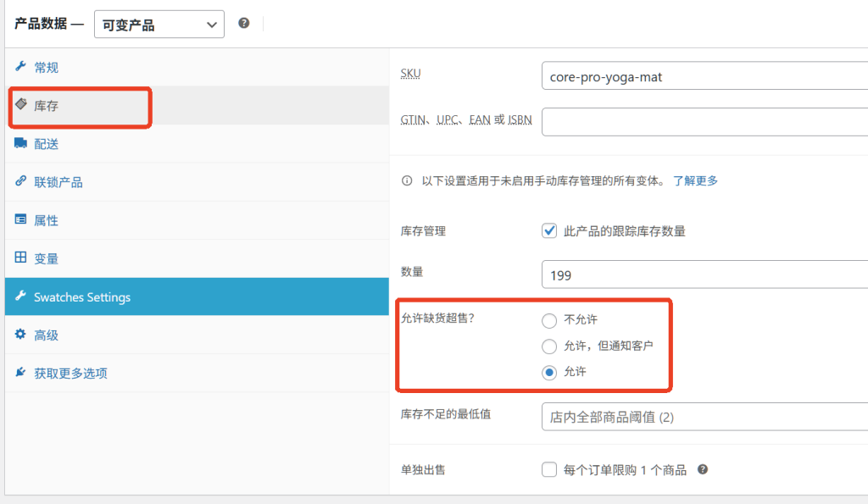This screenshot has height=504, width=868.
Task: Click the gear icon beside 高级
Action: click(x=20, y=335)
